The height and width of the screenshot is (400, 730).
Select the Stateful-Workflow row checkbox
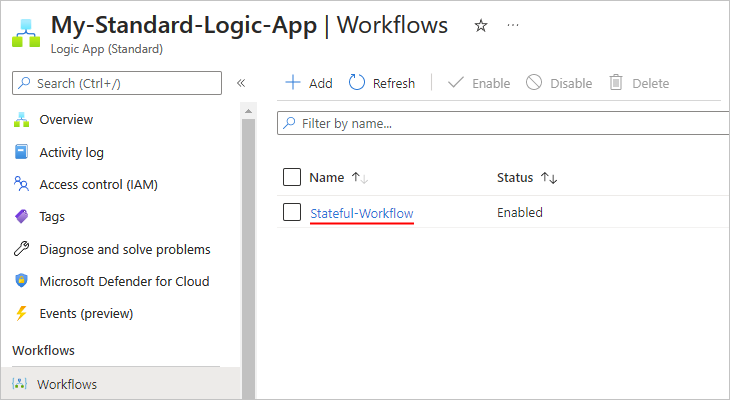pos(292,212)
